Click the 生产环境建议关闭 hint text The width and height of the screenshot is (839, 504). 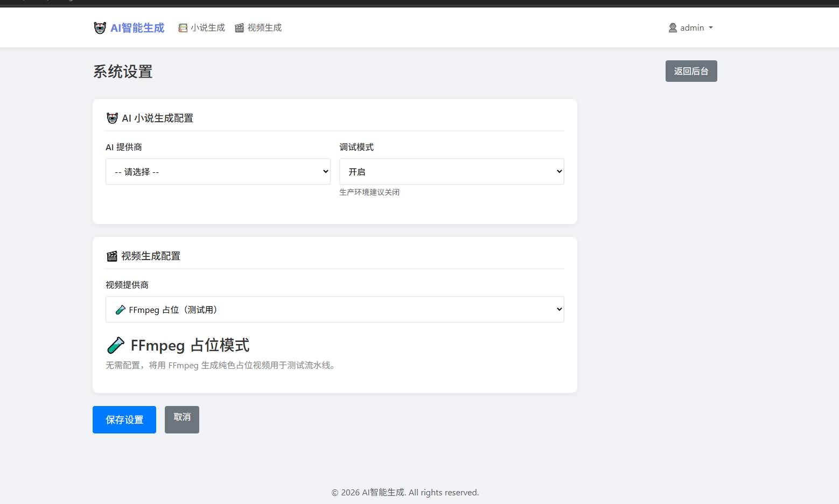(369, 192)
